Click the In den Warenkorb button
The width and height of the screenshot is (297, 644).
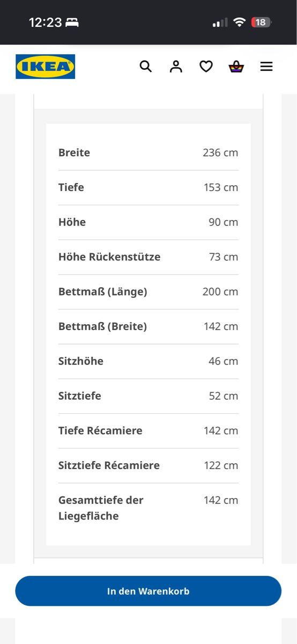point(148,591)
